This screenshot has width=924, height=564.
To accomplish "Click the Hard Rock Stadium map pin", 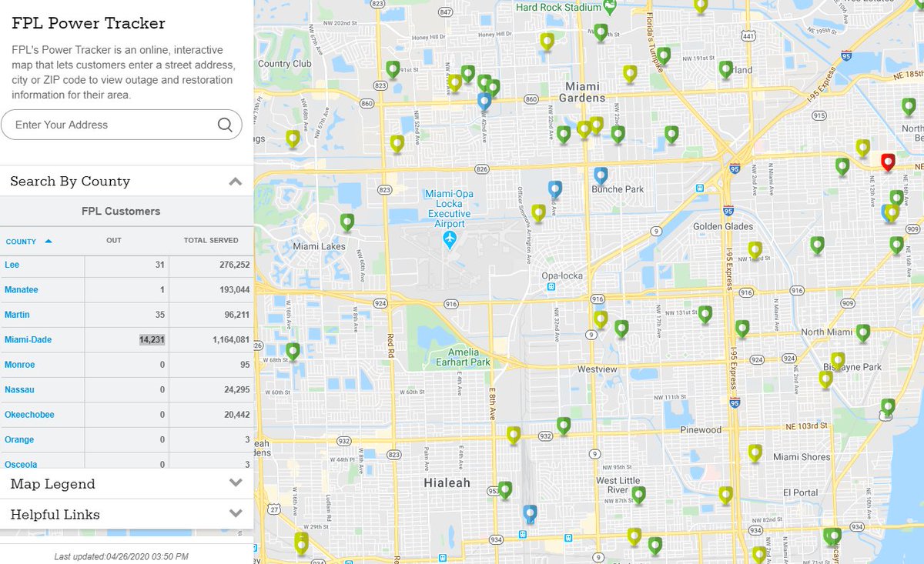I will click(610, 7).
